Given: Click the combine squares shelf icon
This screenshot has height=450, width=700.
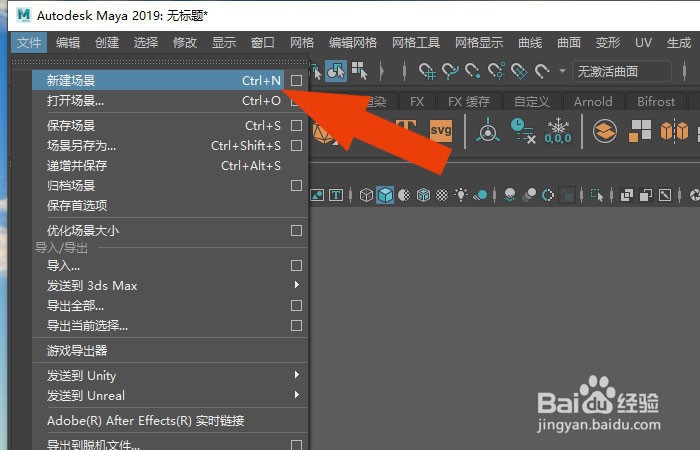Looking at the screenshot, I should point(640,131).
